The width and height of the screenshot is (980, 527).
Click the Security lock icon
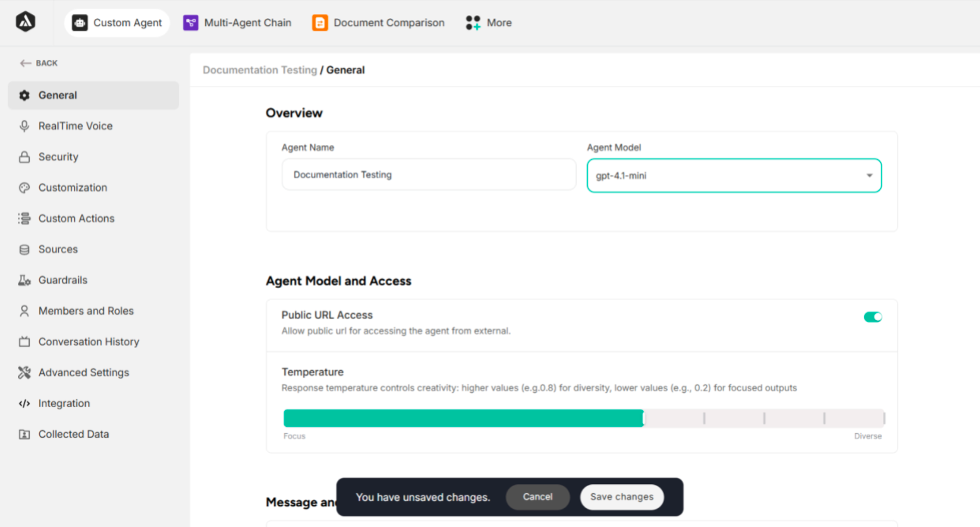pyautogui.click(x=24, y=157)
